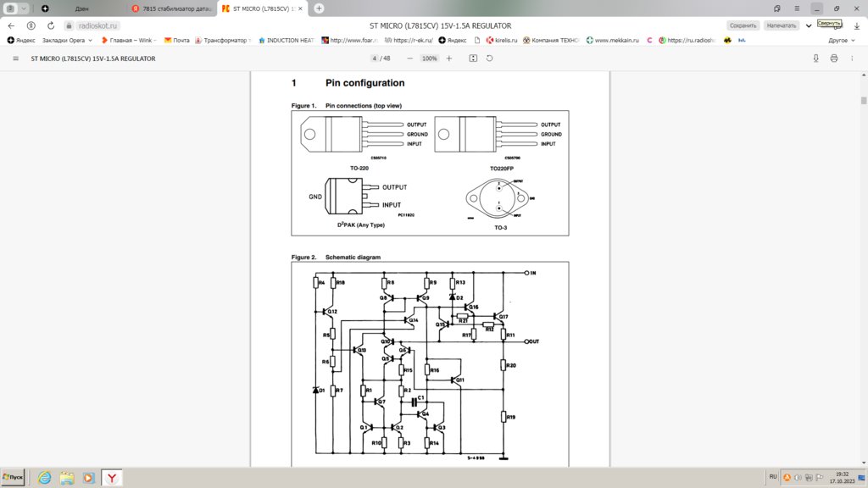
Task: Zoom out the PDF with minus
Action: [x=409, y=58]
